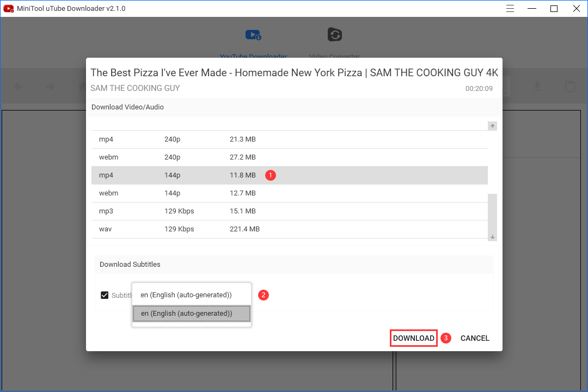Open the Video Converter tab icon
Viewport: 588px width, 392px height.
click(x=334, y=35)
